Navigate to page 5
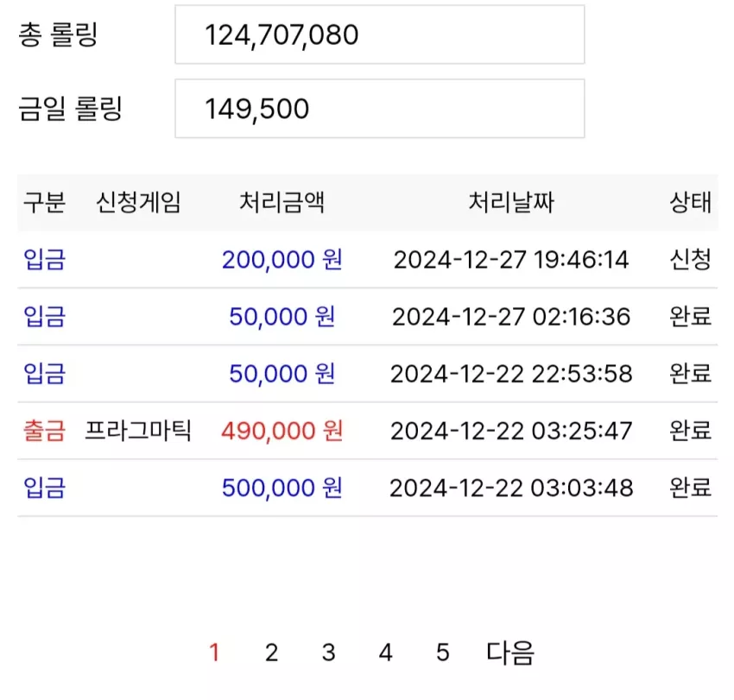734x700 pixels. (x=443, y=653)
